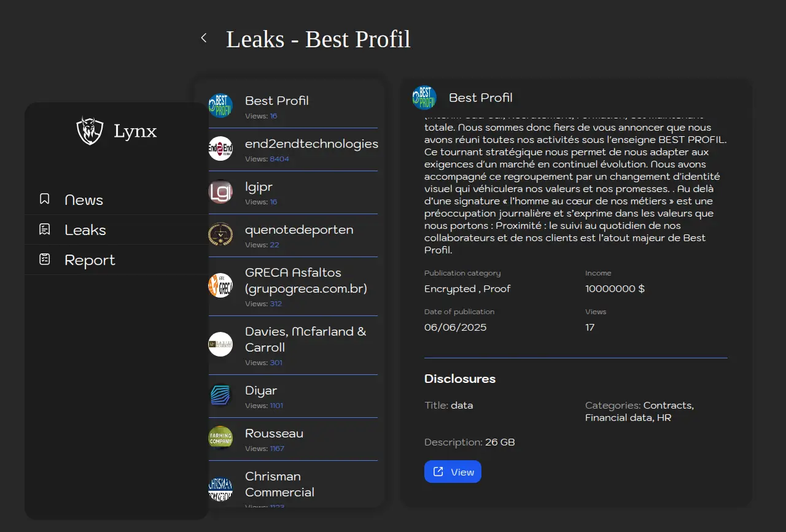Click the quenotedeporten emblem icon
Viewport: 786px width, 532px height.
[220, 234]
